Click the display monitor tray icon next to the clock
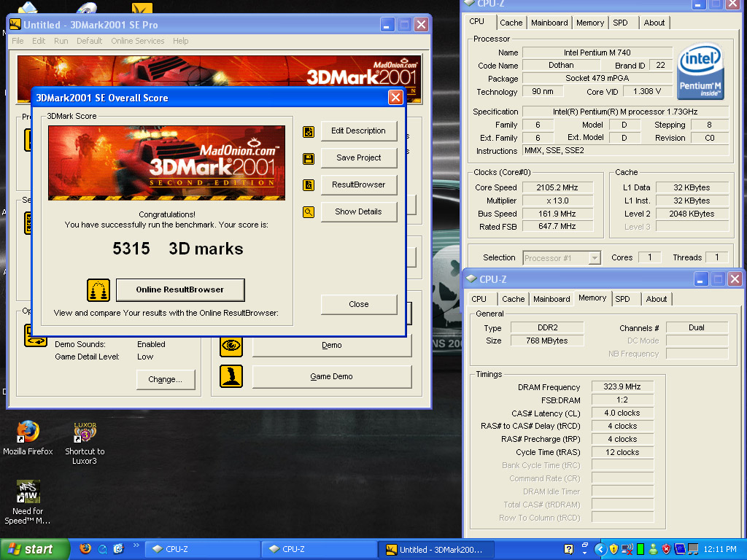 (693, 549)
